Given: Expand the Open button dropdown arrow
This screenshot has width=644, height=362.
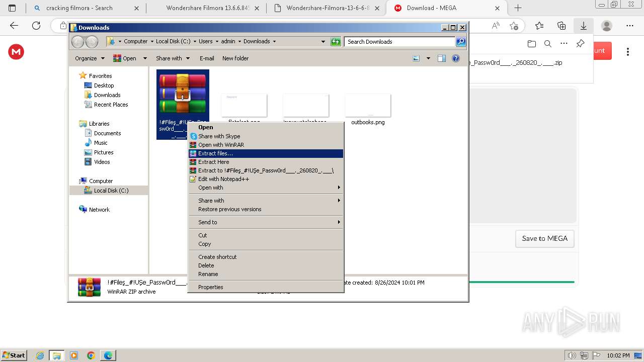Looking at the screenshot, I should (x=145, y=58).
